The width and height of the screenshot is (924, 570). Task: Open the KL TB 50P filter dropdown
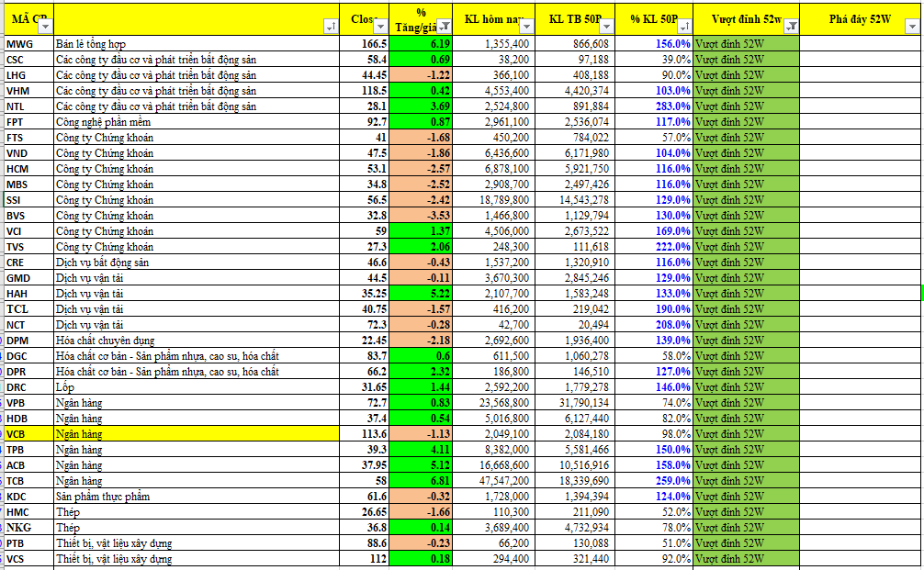605,28
